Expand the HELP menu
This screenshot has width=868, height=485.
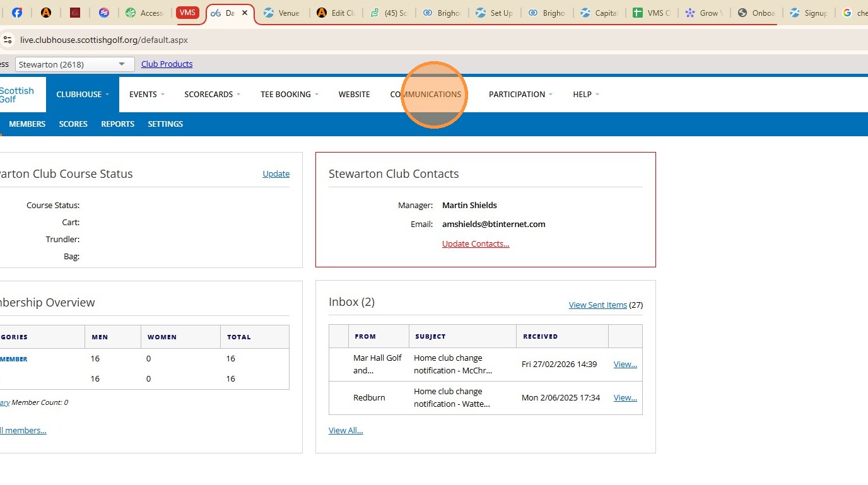tap(586, 95)
